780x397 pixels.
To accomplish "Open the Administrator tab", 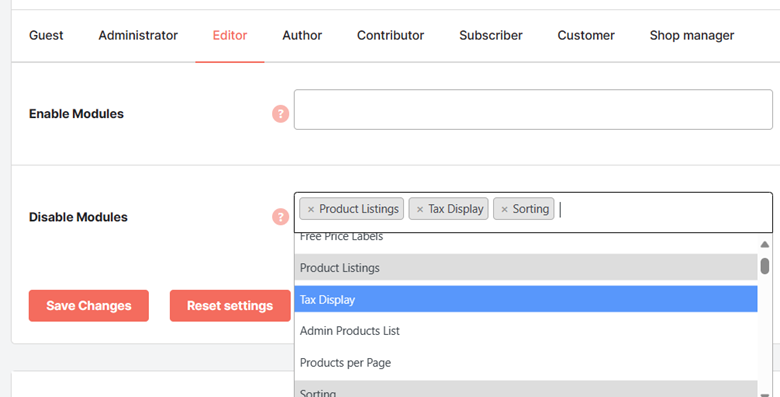I will 138,35.
